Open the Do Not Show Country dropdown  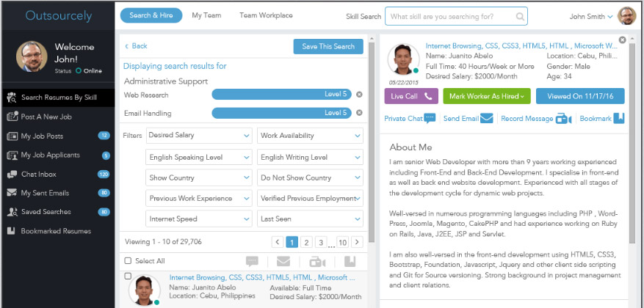pyautogui.click(x=310, y=178)
